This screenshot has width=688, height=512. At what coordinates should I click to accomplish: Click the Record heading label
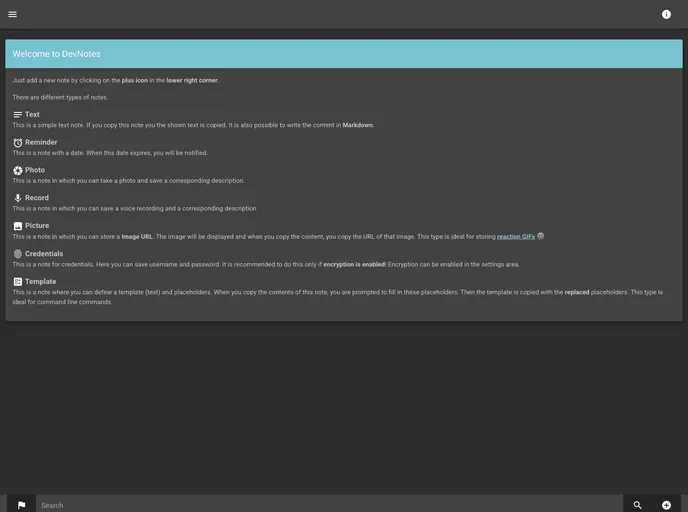(x=37, y=198)
